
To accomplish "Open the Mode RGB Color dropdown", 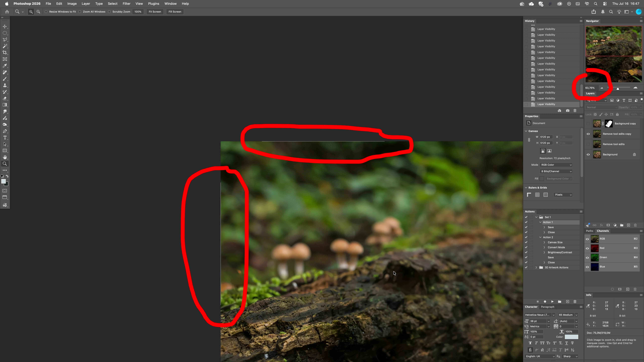I will [556, 165].
